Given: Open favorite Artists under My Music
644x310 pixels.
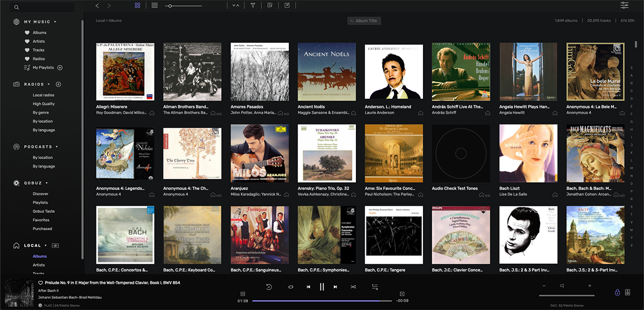Looking at the screenshot, I should pyautogui.click(x=39, y=41).
